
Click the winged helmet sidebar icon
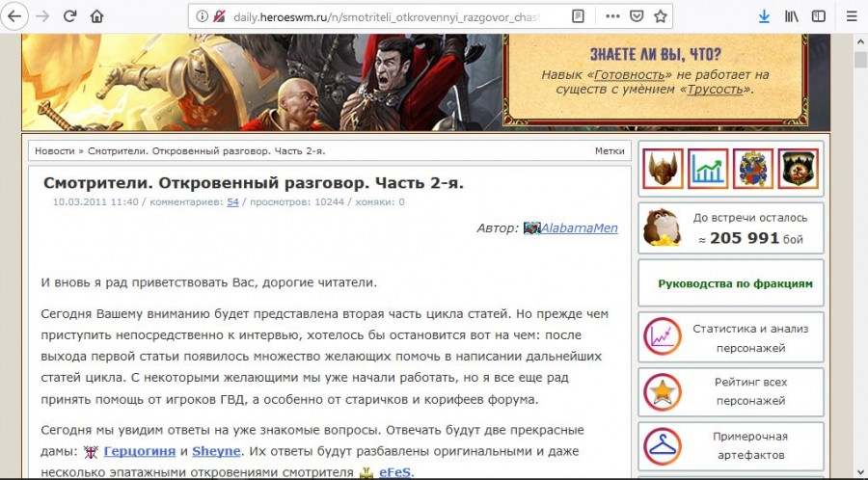point(663,169)
